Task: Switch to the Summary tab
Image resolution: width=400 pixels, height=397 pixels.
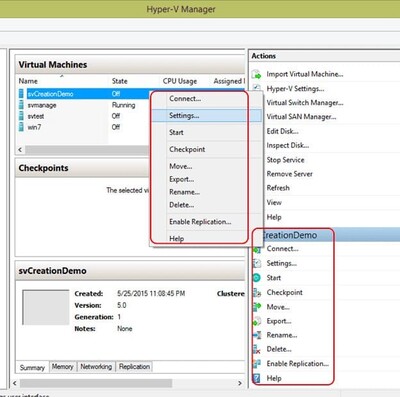Action: (x=32, y=367)
